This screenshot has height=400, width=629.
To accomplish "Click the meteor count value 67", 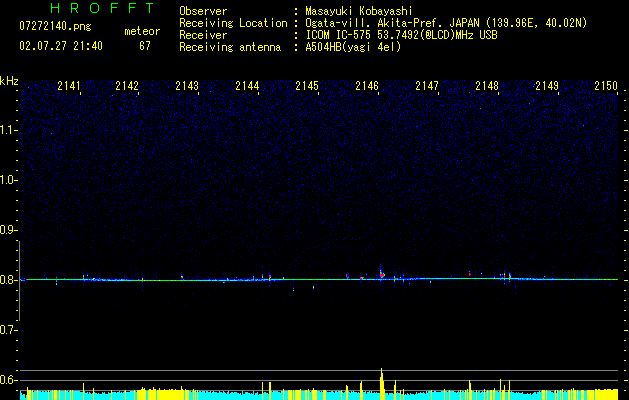I will [145, 46].
